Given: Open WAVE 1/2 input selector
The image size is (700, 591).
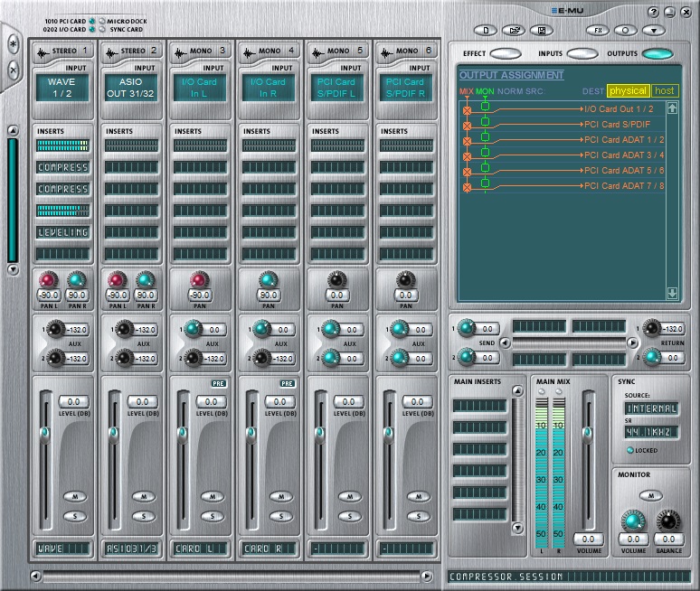Looking at the screenshot, I should (x=62, y=88).
